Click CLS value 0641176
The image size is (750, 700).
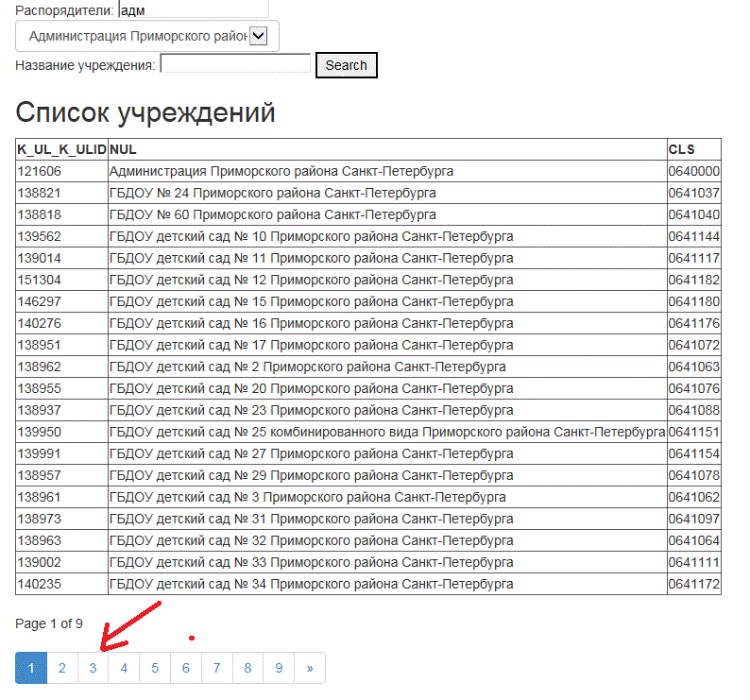coord(694,323)
